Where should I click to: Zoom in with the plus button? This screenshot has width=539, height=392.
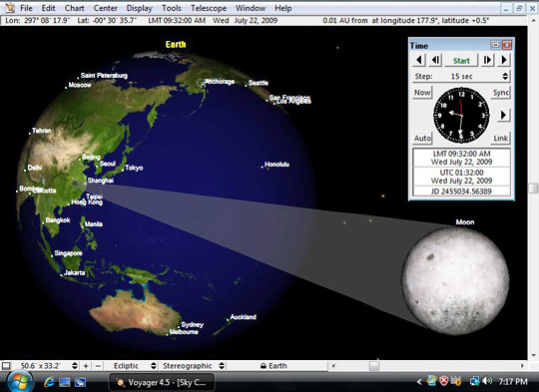[86, 366]
